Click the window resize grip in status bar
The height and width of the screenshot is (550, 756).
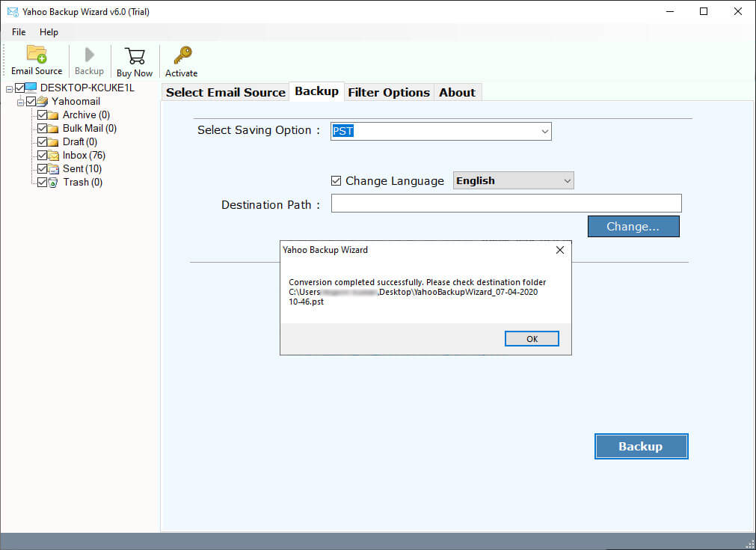(x=750, y=544)
